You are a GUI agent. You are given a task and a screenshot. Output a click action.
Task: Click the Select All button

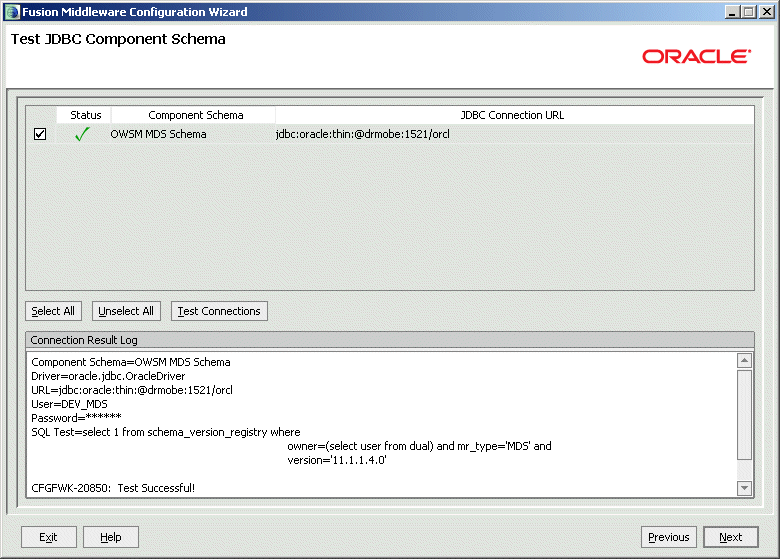(53, 311)
